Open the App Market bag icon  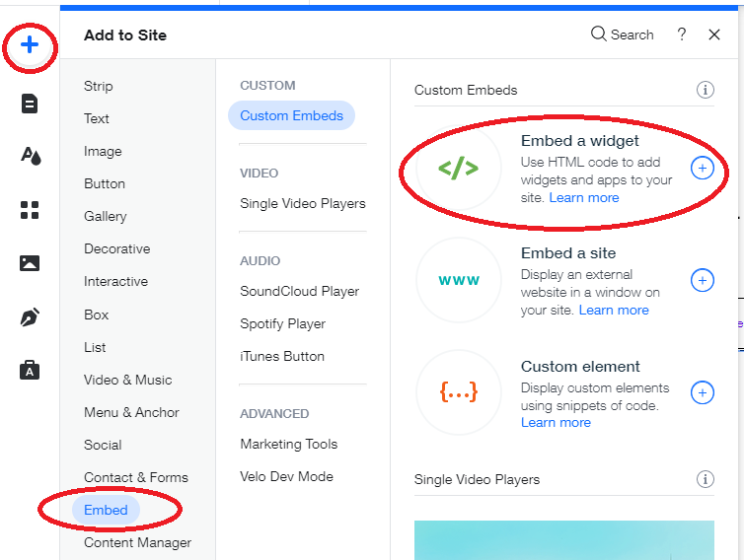coord(30,370)
